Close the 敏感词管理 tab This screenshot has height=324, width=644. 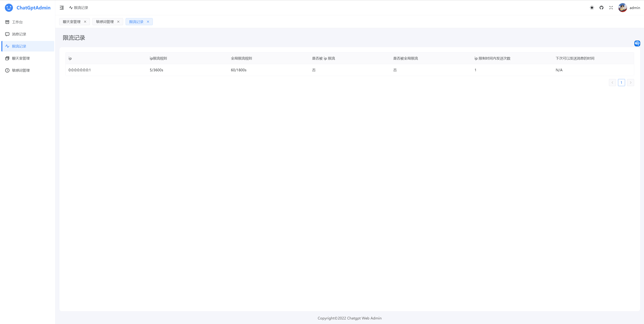coord(118,22)
